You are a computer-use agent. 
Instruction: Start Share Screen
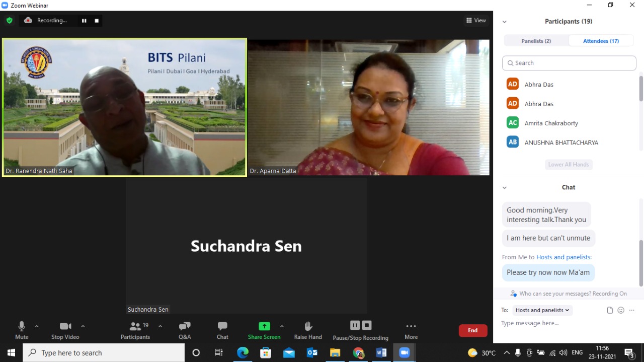tap(264, 331)
